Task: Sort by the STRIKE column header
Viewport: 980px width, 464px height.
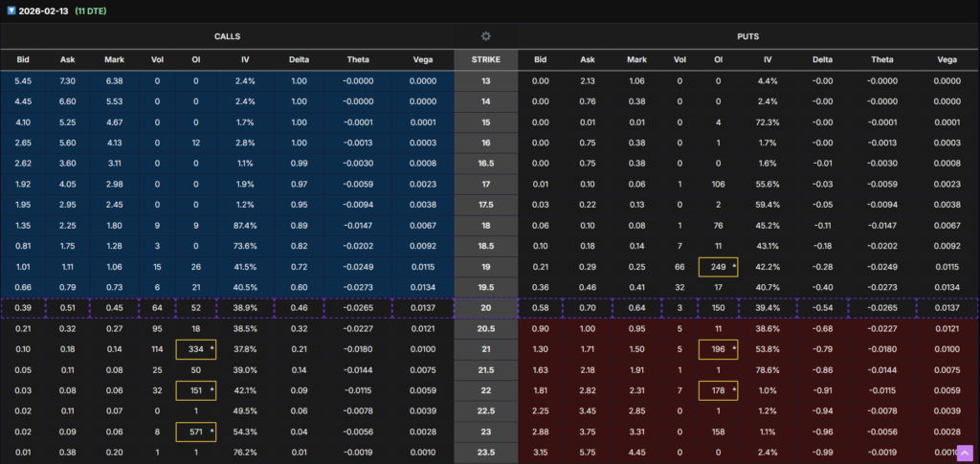Action: pos(485,60)
